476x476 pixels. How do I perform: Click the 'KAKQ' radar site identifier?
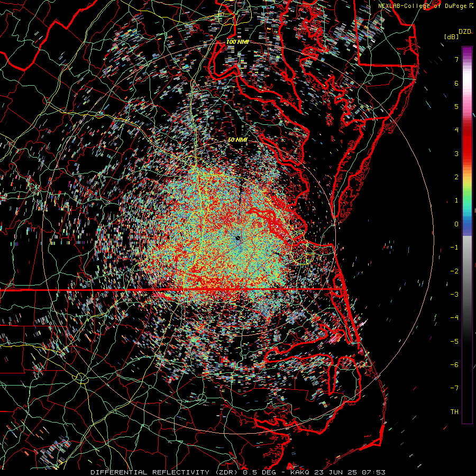click(x=300, y=472)
